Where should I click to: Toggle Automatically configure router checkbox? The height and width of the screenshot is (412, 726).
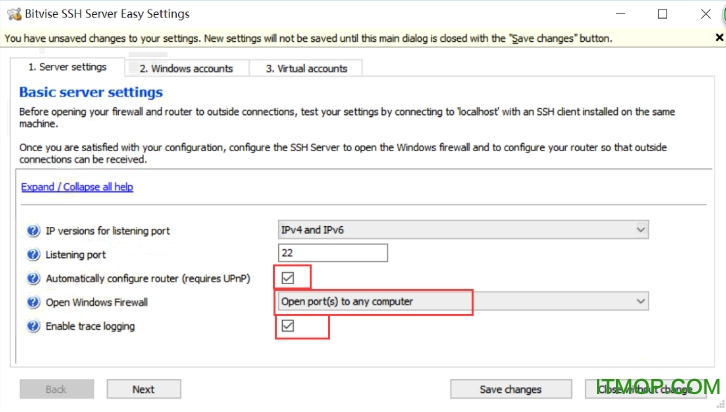288,278
